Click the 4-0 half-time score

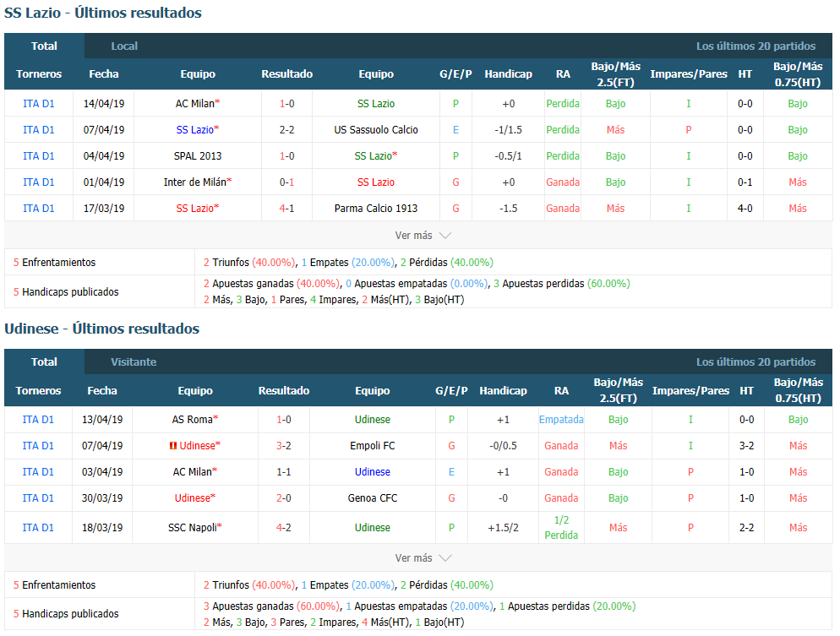(x=745, y=209)
